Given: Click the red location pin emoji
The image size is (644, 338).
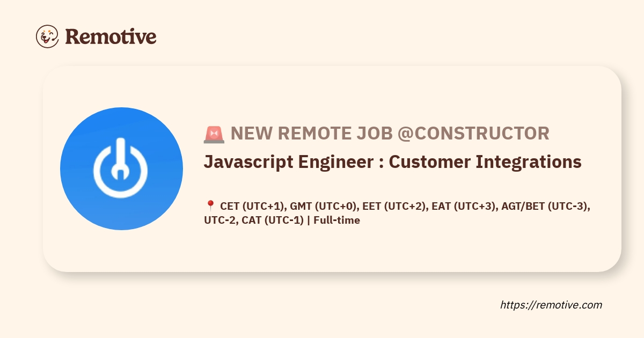Looking at the screenshot, I should click(210, 206).
